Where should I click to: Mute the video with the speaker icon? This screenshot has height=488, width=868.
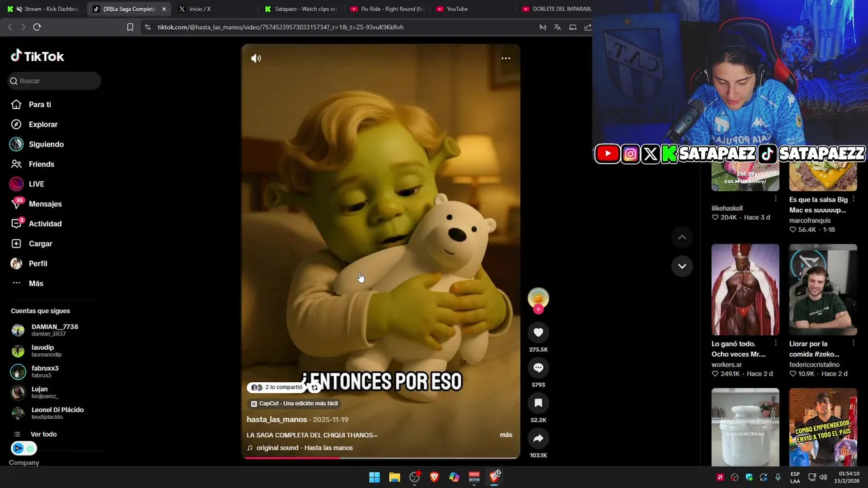click(x=256, y=58)
